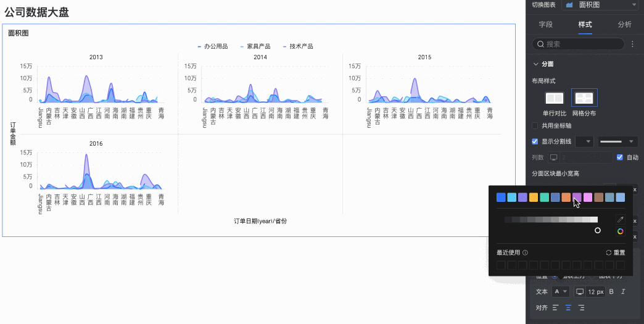Choose the bright blue color swatch

pyautogui.click(x=501, y=197)
